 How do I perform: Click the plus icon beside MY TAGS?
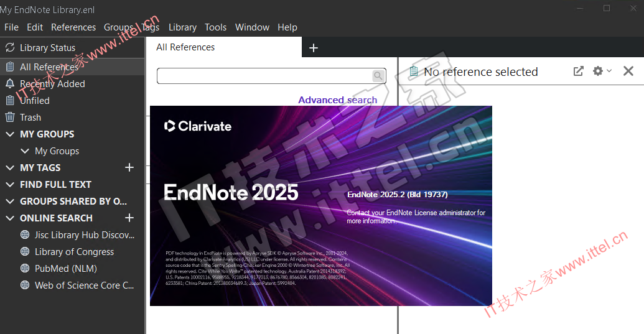click(x=129, y=167)
